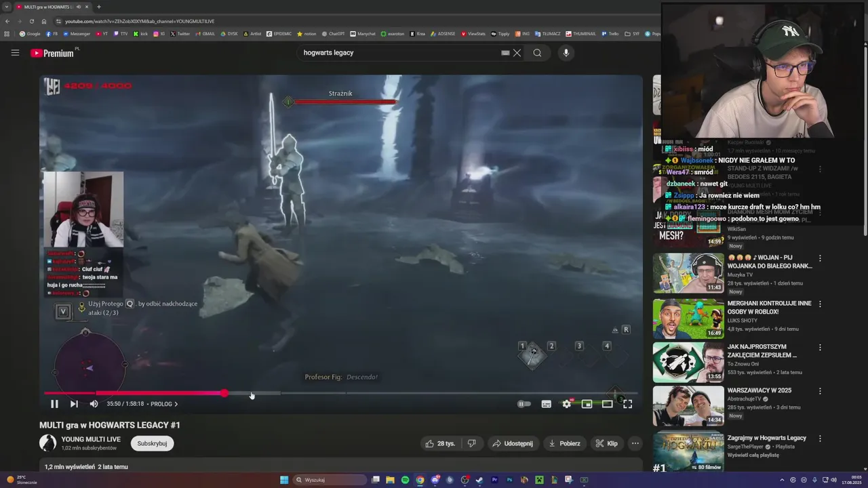
Task: Go to YouTube Premium home logo
Action: [x=52, y=53]
